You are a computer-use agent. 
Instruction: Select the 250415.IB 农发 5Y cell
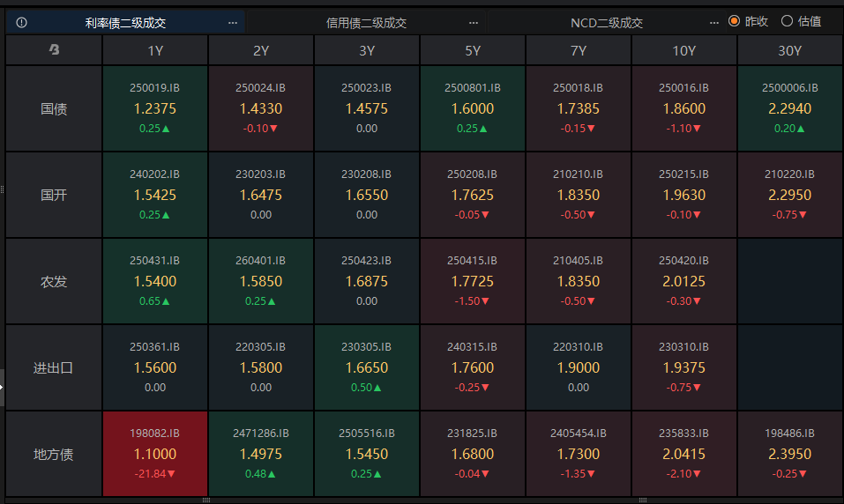[x=473, y=281]
